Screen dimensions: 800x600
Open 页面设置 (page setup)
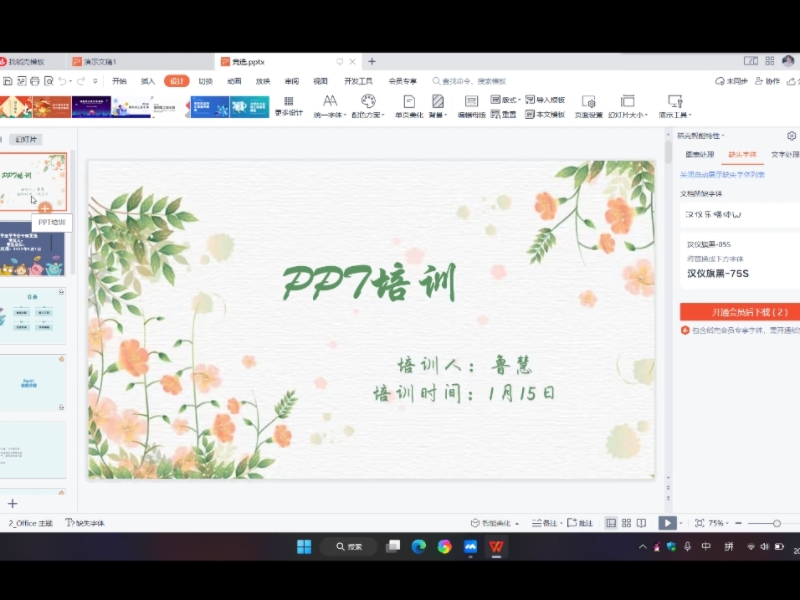(588, 106)
